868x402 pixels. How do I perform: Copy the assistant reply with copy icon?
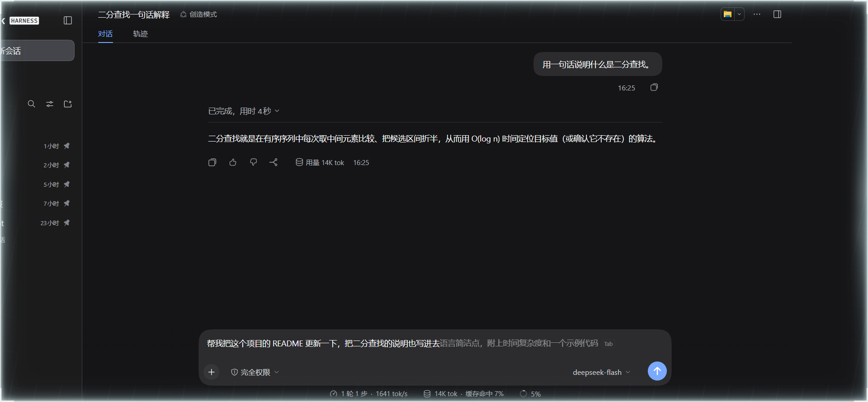212,162
